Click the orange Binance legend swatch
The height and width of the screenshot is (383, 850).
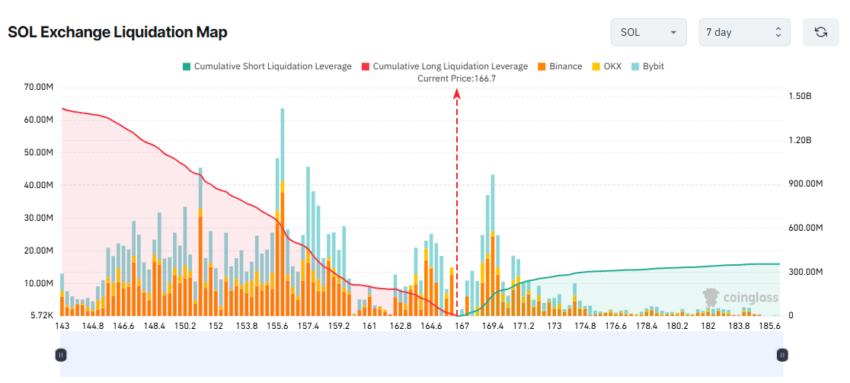[x=542, y=67]
